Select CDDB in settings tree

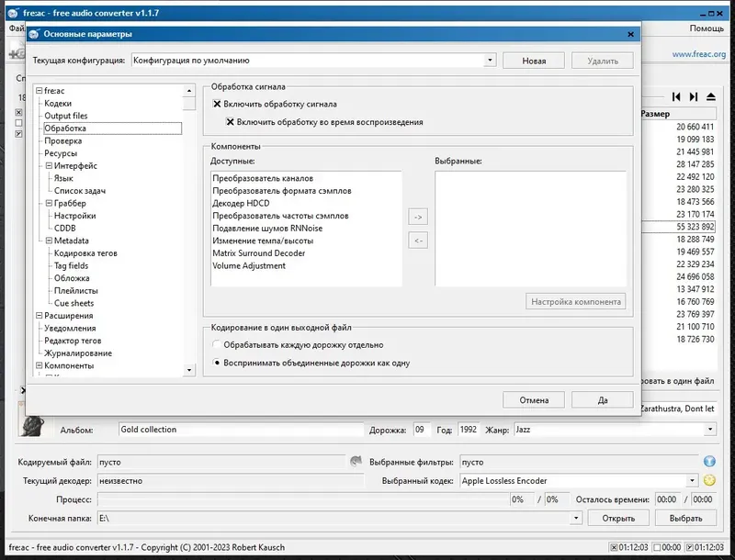point(64,228)
